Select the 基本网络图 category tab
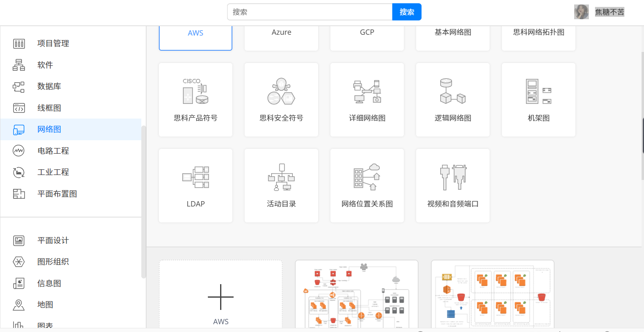This screenshot has width=644, height=332. tap(453, 38)
